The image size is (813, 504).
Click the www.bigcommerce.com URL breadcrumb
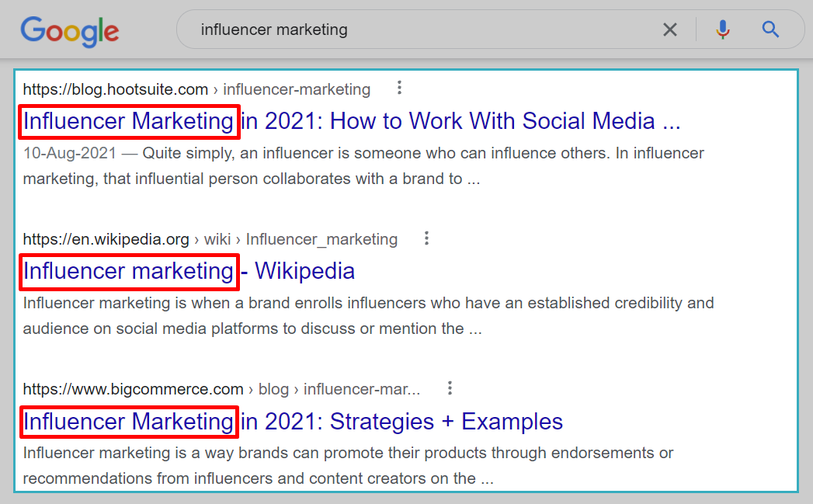tap(132, 388)
